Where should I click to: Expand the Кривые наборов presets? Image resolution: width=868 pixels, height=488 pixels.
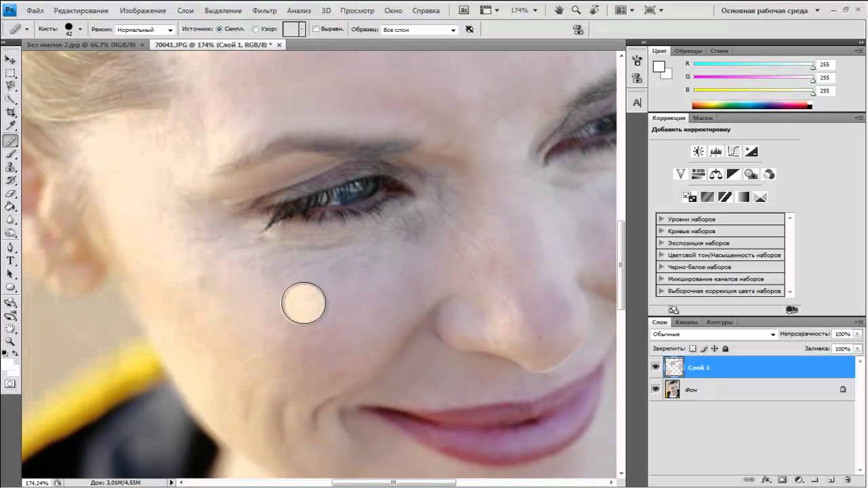tap(661, 231)
